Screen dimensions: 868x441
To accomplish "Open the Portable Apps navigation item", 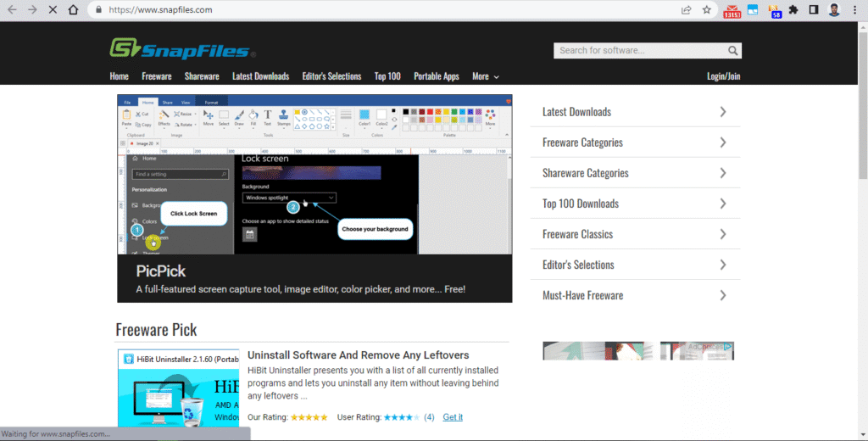I will tap(437, 76).
